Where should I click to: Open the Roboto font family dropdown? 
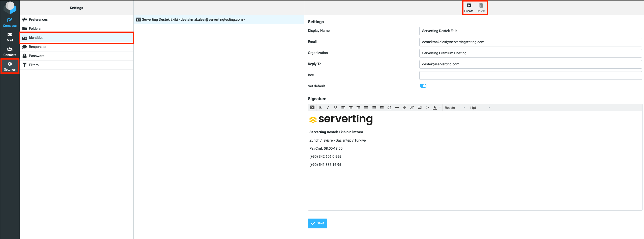pyautogui.click(x=455, y=108)
